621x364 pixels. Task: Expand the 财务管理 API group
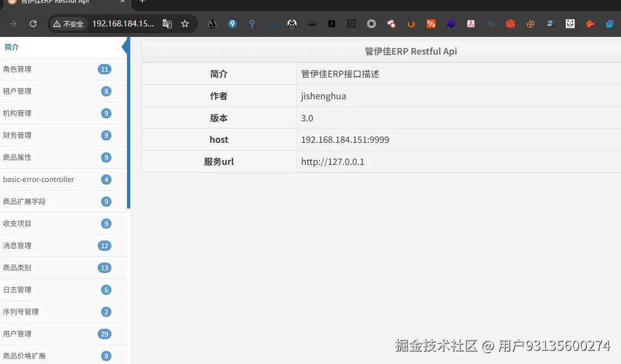click(x=63, y=135)
